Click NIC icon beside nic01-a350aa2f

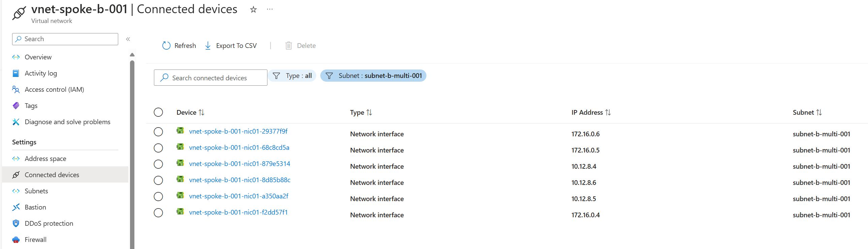point(180,195)
